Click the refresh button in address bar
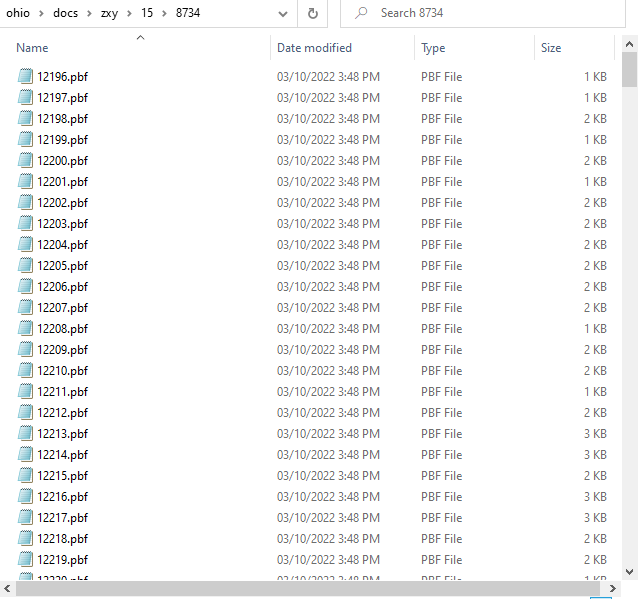 point(312,13)
